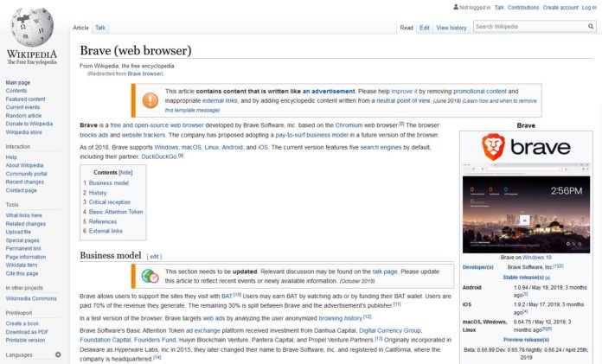Open Windows 10 link in infobox caption
The image size is (602, 364).
(537, 258)
